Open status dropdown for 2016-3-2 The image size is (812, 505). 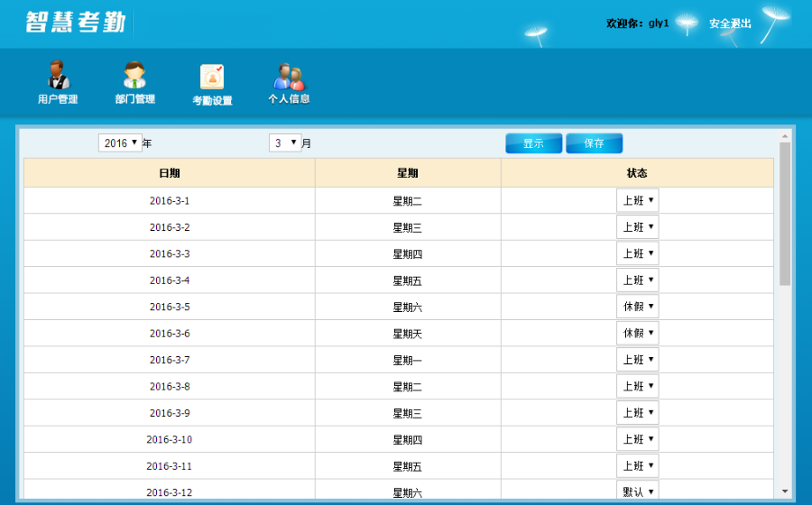click(638, 226)
